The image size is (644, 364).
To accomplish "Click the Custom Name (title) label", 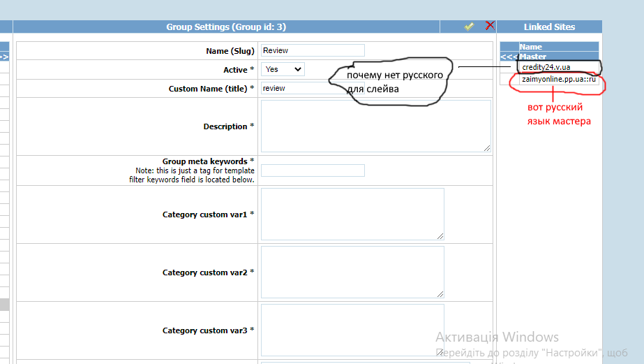I will (x=211, y=89).
